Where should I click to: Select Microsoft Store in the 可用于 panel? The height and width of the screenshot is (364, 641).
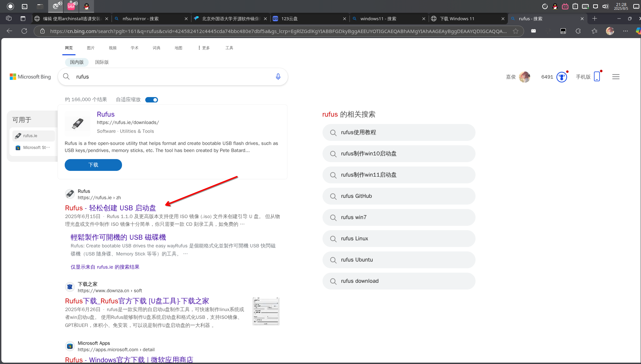(x=34, y=148)
